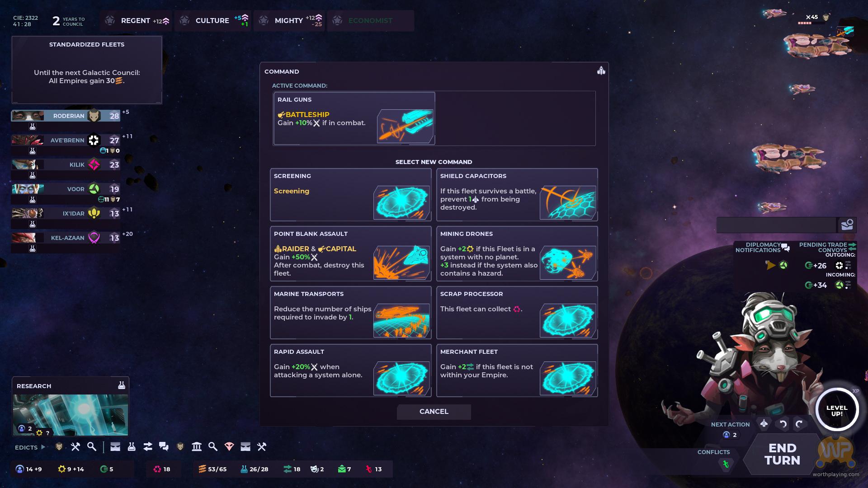This screenshot has height=488, width=868.
Task: Open the bank building icon in the bottom toolbar
Action: tap(197, 447)
